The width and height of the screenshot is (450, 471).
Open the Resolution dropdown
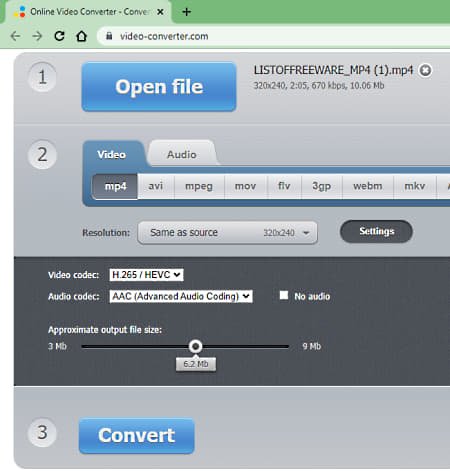coord(227,233)
